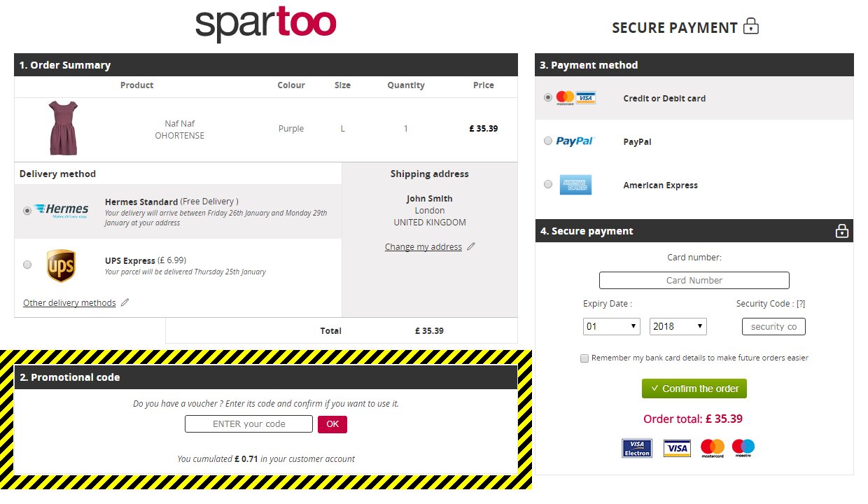Viewport: 868px width, 504px height.
Task: Click Change my address link
Action: click(423, 246)
